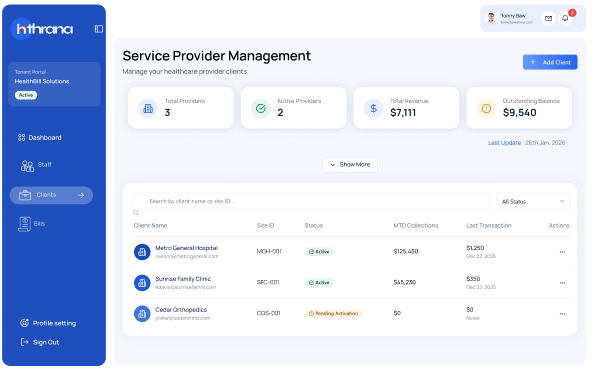Click Sunrise Family Clinic client name
The height and width of the screenshot is (373, 596).
[x=183, y=279]
